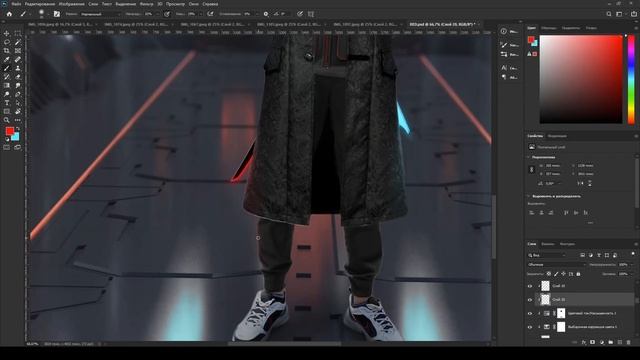Hide the Hue/Saturation adjustment layer

(x=530, y=313)
